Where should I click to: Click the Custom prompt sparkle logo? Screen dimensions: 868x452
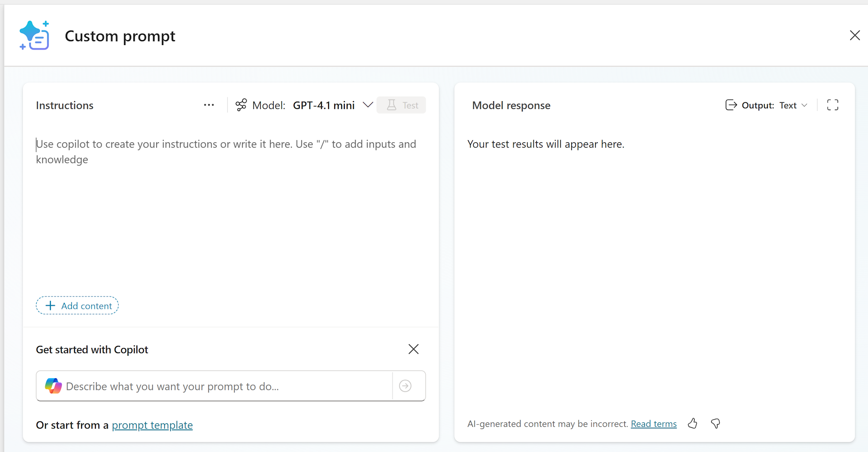tap(34, 35)
